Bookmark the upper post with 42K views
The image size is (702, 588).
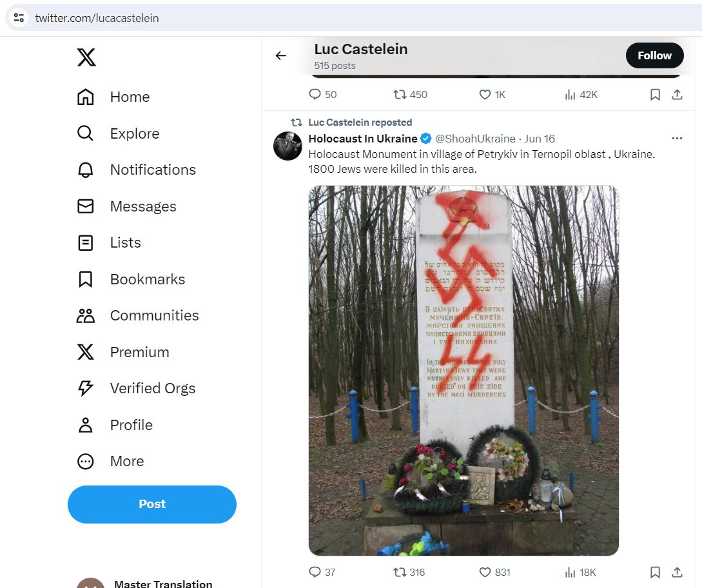pyautogui.click(x=655, y=95)
